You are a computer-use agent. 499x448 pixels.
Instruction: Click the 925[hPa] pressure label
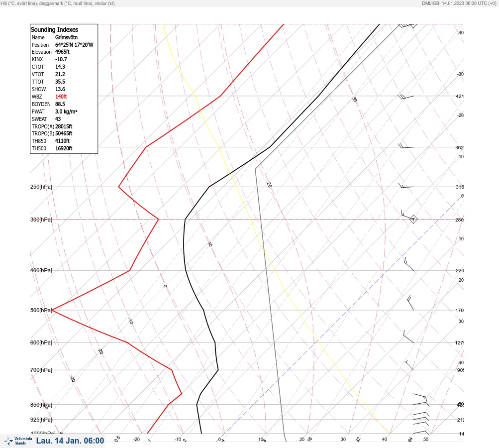pyautogui.click(x=41, y=420)
